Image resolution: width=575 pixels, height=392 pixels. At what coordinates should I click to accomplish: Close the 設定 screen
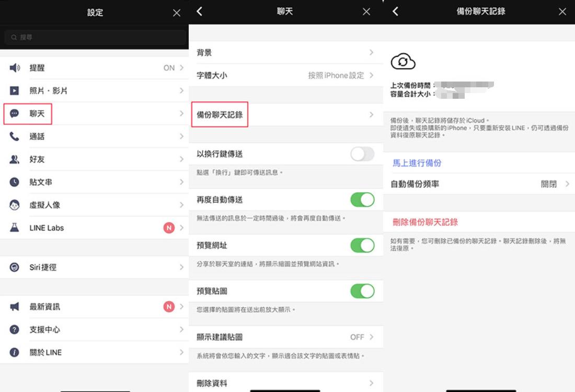coord(176,13)
